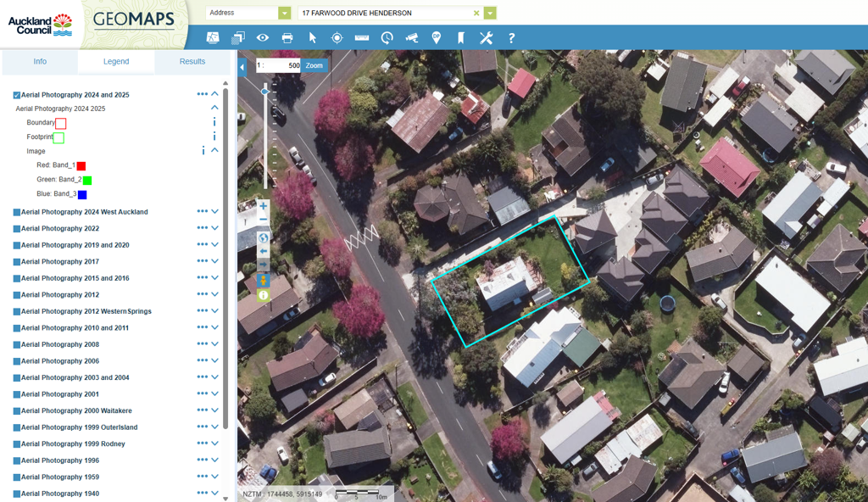Open the street view camera tool

412,38
